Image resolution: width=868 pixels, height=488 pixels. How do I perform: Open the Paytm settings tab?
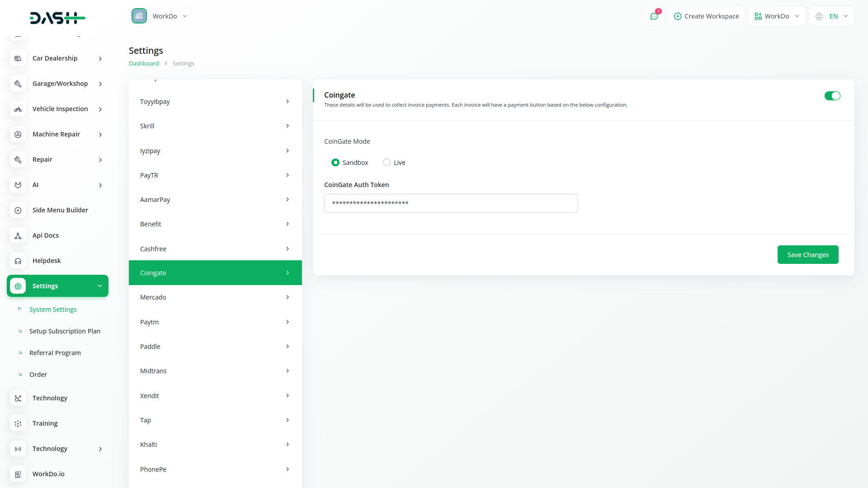coord(215,322)
